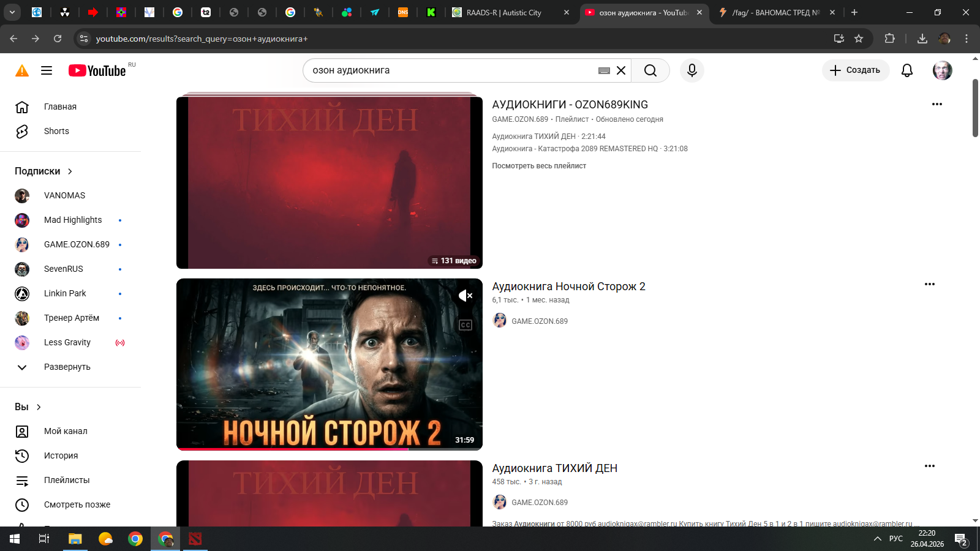Open the account avatar menu on YouTube

pos(943,70)
